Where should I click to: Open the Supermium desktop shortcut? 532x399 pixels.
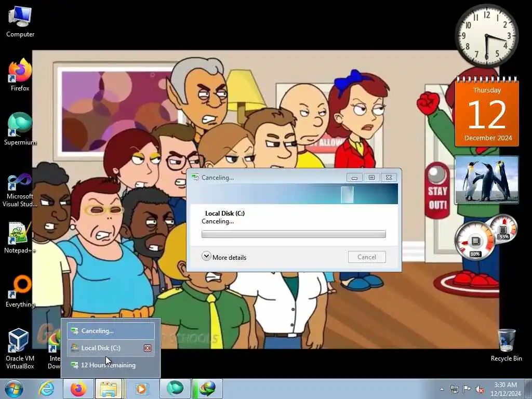click(20, 129)
